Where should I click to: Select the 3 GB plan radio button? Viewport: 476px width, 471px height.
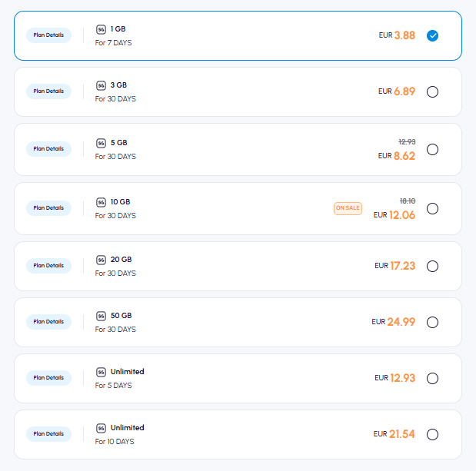[x=432, y=91]
